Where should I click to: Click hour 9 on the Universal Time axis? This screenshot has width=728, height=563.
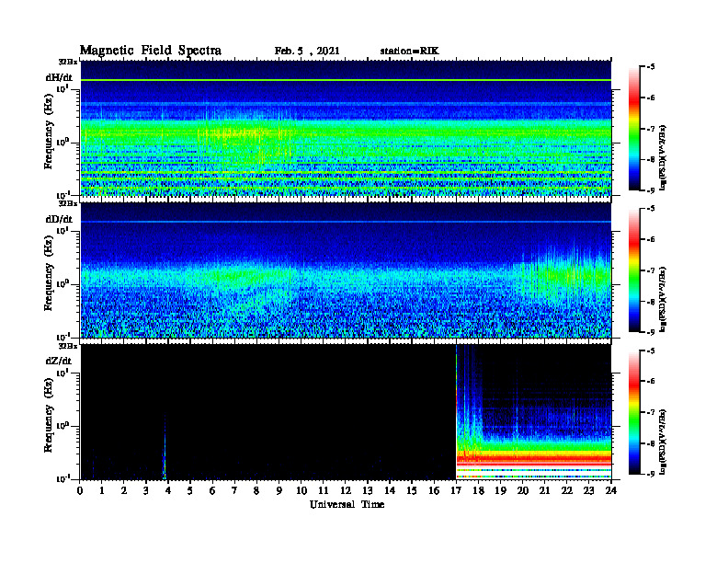[x=279, y=491]
